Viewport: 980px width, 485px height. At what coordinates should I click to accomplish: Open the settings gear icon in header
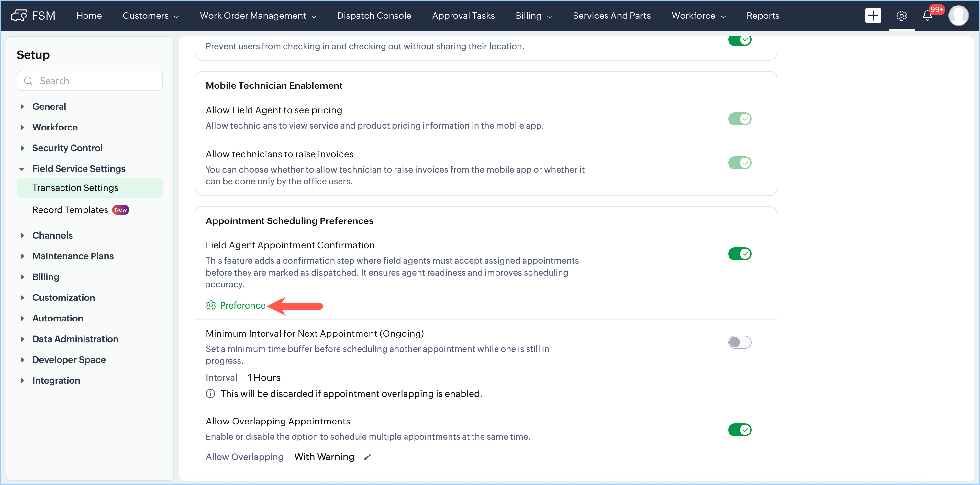point(901,16)
